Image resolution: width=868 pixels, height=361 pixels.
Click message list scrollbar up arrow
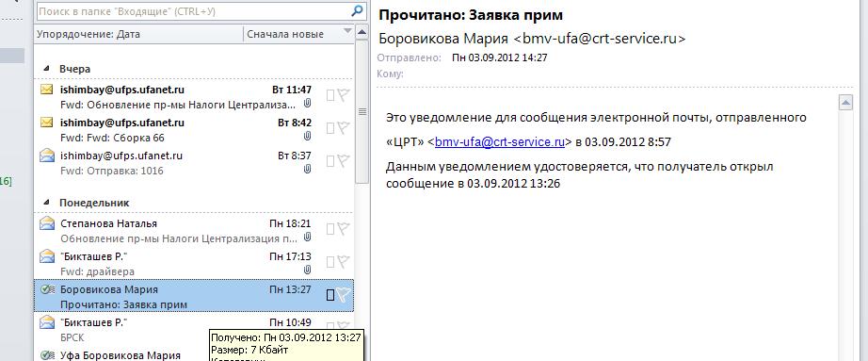coord(362,31)
